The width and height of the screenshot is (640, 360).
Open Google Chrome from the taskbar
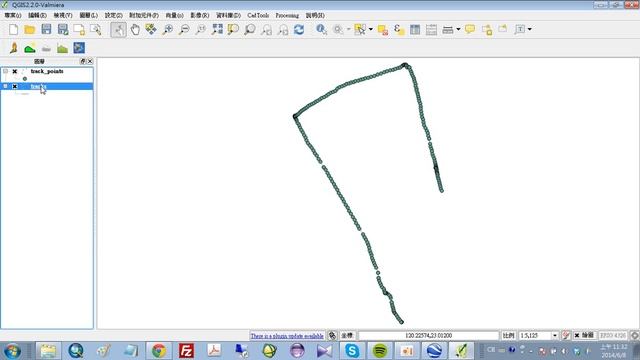pyautogui.click(x=159, y=351)
